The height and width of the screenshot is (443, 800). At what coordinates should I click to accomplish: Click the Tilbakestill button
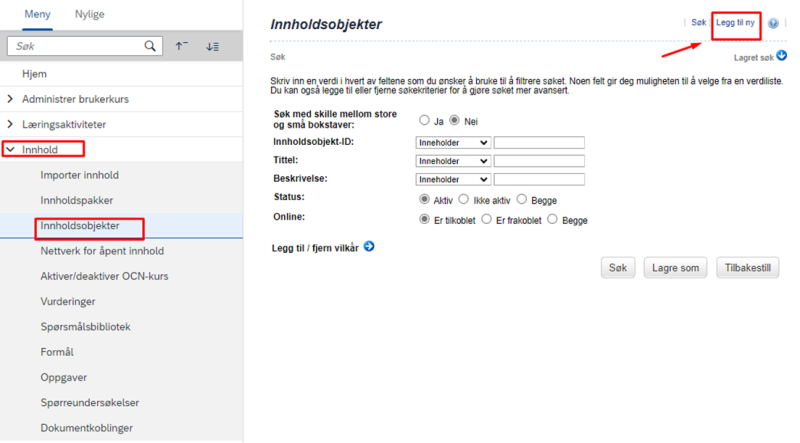pos(747,267)
